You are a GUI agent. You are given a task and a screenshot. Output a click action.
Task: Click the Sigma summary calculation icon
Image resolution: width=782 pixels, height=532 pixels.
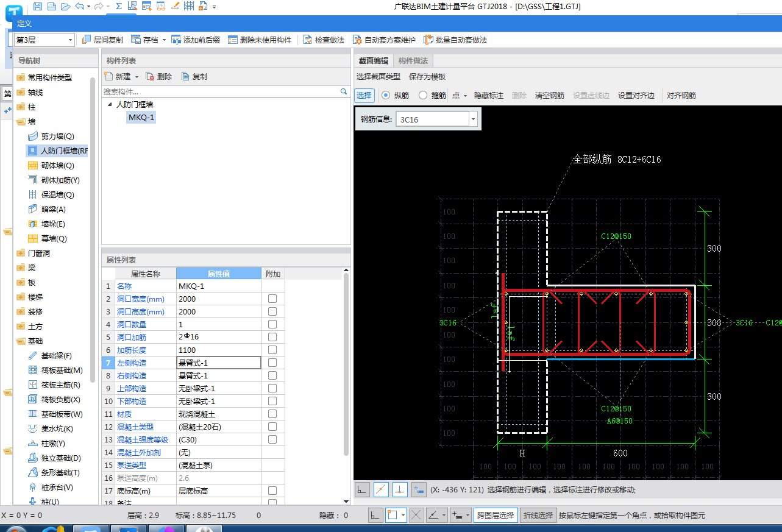118,6
